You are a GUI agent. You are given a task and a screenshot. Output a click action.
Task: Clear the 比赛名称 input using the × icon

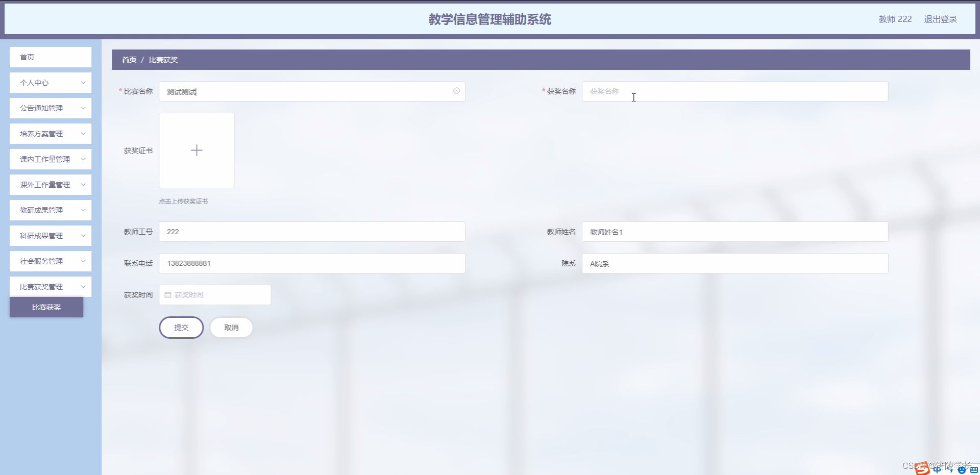click(456, 91)
